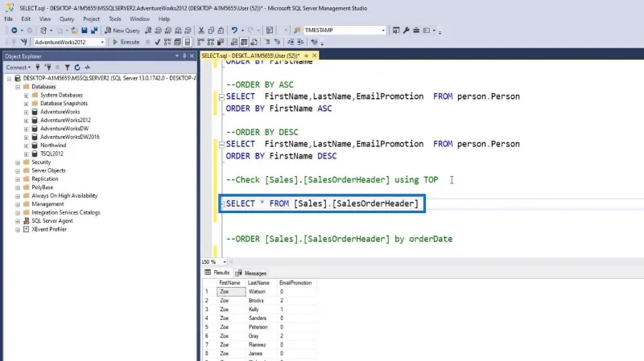Expand the SQL Server Agent node

18,221
